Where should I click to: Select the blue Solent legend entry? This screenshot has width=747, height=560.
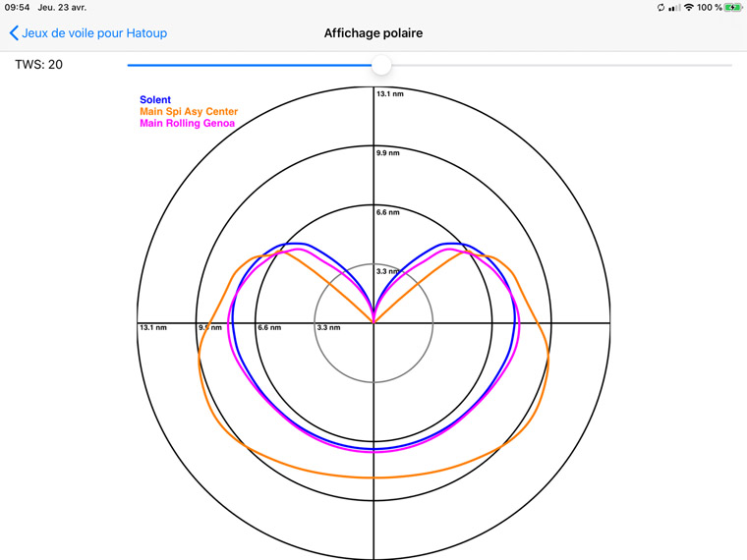pos(155,100)
